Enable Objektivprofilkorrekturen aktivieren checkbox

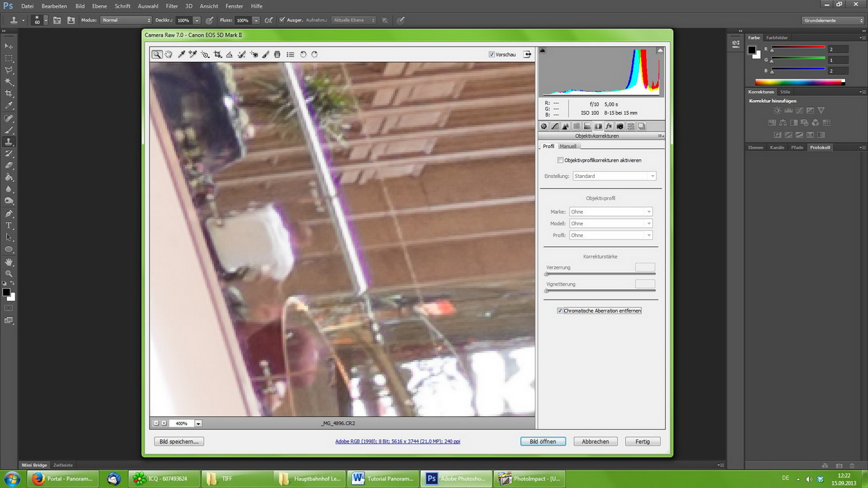pos(561,161)
